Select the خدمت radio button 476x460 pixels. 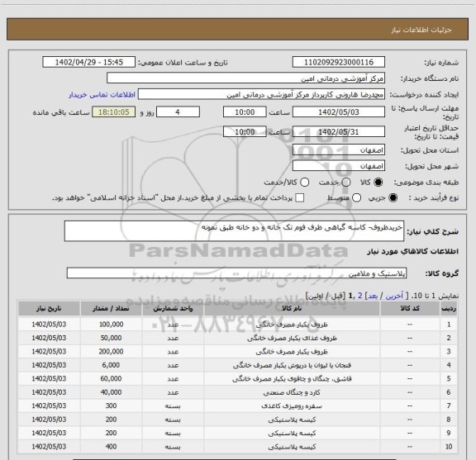[346, 183]
